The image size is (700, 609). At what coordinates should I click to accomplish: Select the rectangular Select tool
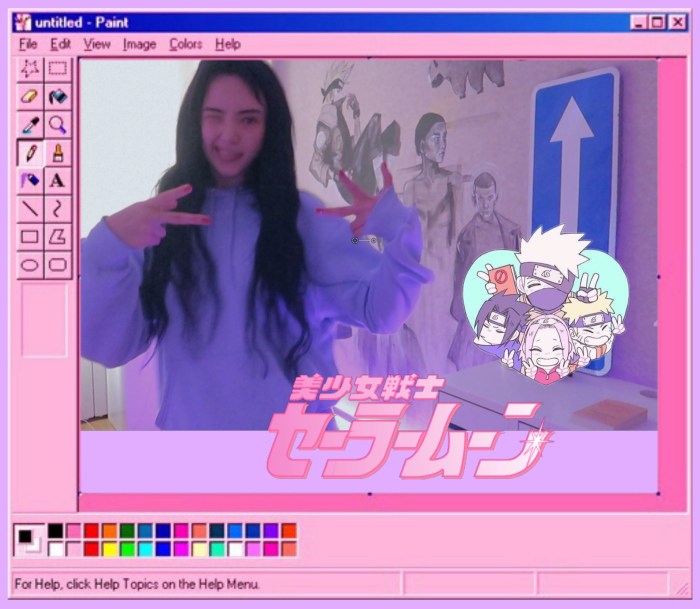coord(58,69)
